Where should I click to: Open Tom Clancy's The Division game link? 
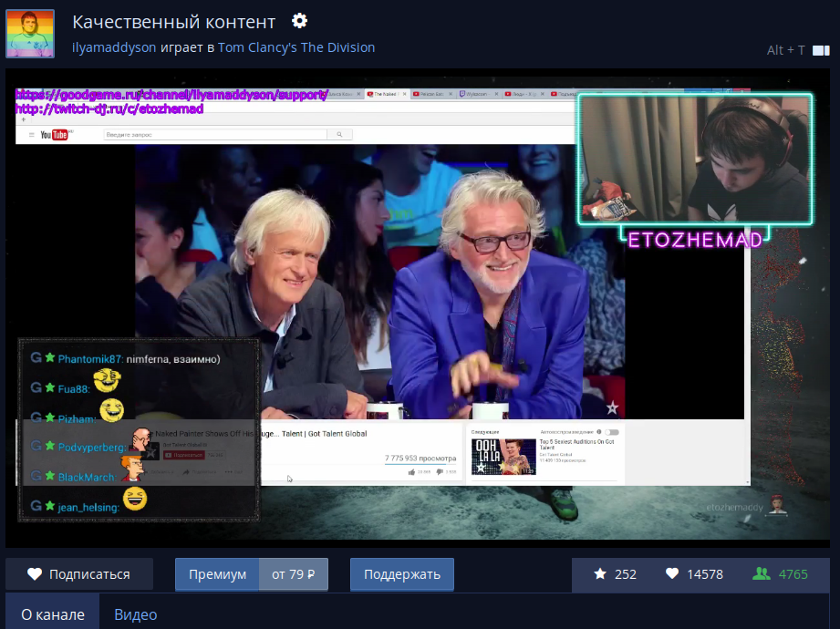click(296, 47)
